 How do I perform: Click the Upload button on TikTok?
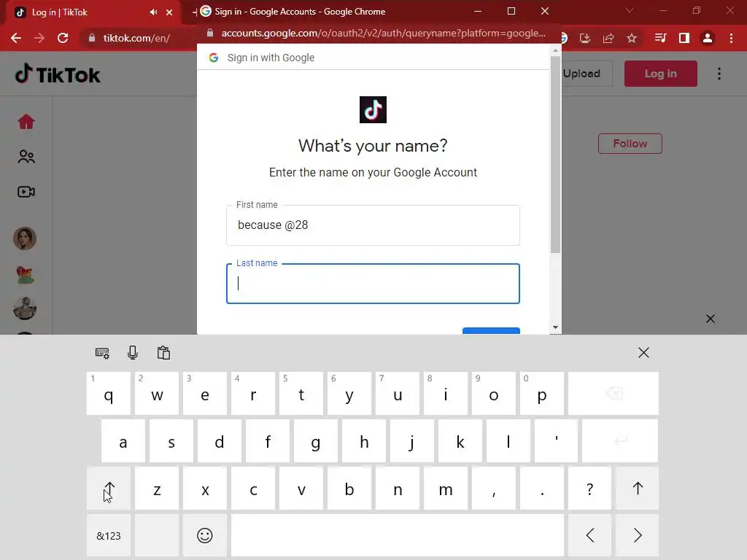pos(587,74)
